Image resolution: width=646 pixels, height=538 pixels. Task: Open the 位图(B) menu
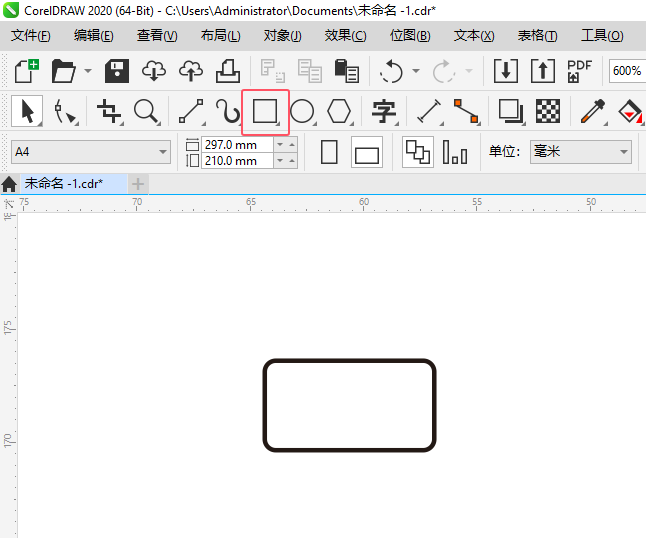[x=410, y=35]
